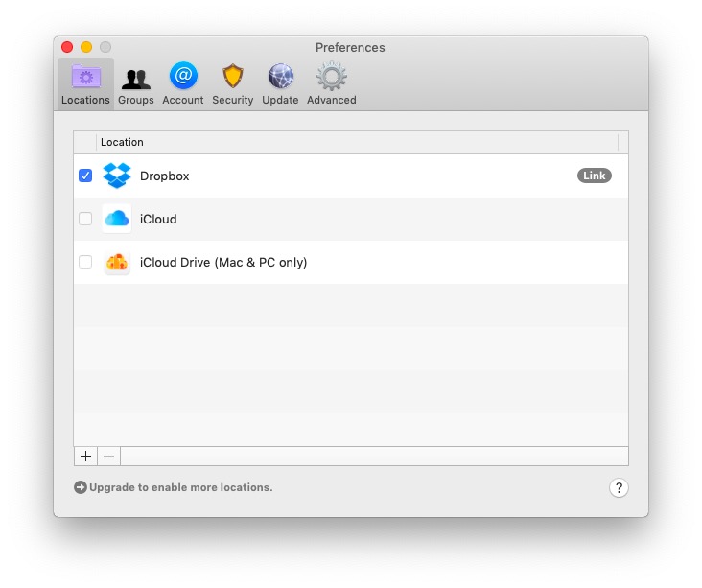Add a new location with plus button
Image resolution: width=702 pixels, height=588 pixels.
(x=85, y=456)
